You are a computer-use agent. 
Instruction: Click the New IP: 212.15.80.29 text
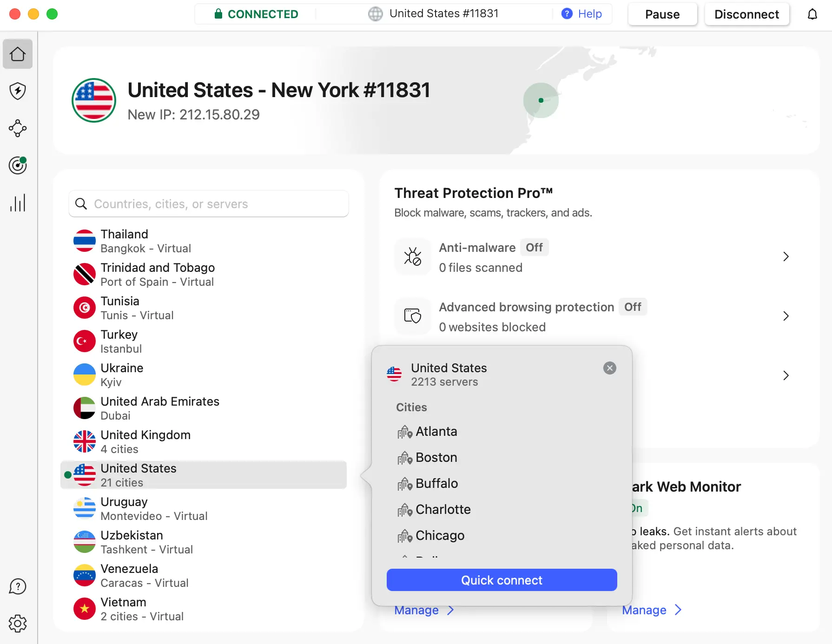coord(193,115)
